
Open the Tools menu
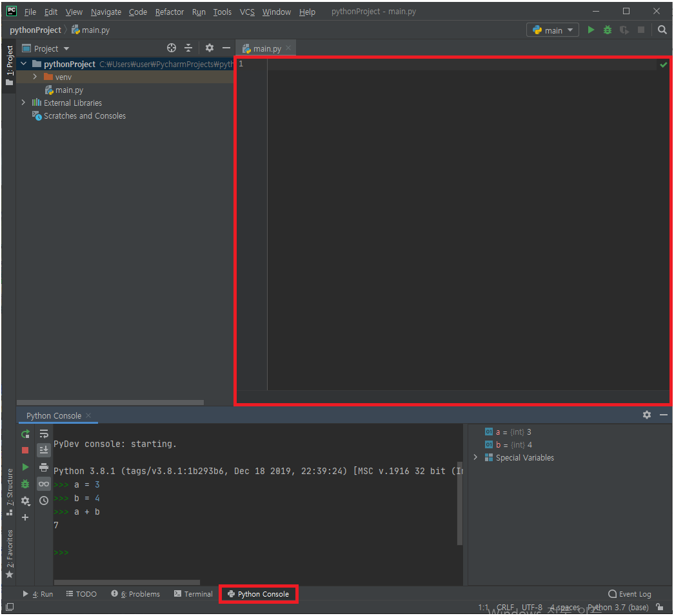pos(223,12)
